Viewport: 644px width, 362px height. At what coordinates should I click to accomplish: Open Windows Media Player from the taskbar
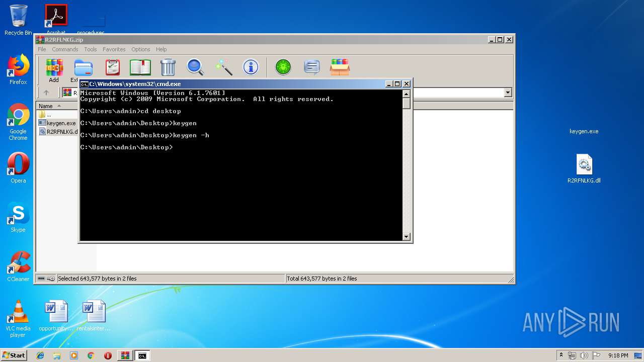click(74, 355)
